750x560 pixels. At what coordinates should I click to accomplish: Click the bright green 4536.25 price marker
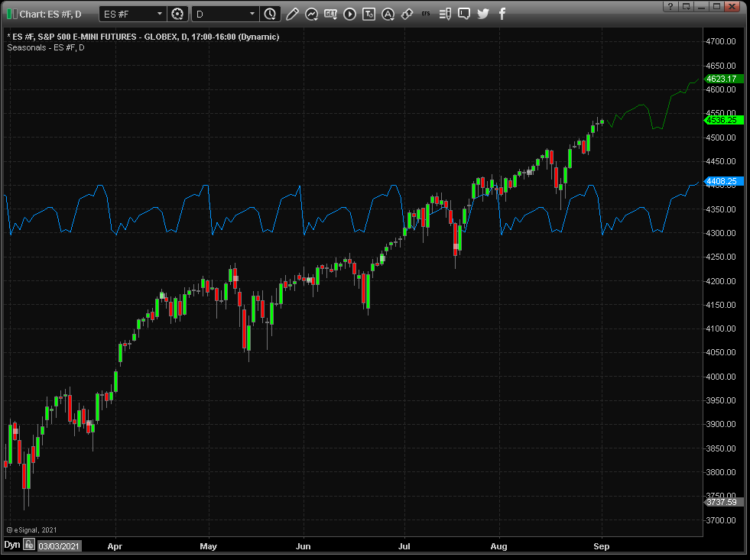coord(723,120)
